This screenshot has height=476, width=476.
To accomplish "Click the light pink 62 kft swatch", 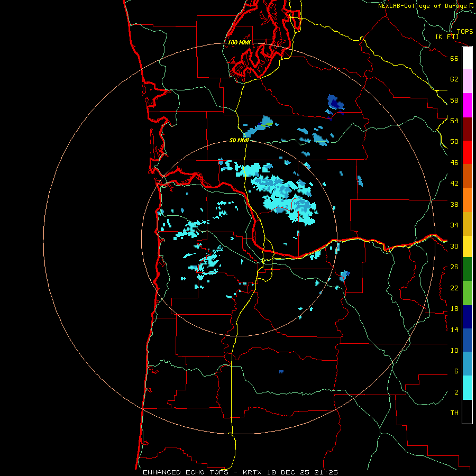I will pos(467,81).
